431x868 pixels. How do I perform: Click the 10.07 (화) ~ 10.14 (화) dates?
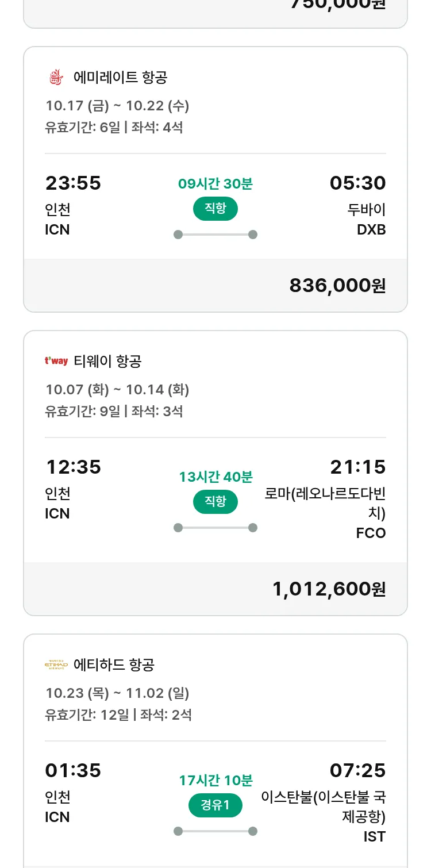pos(117,390)
